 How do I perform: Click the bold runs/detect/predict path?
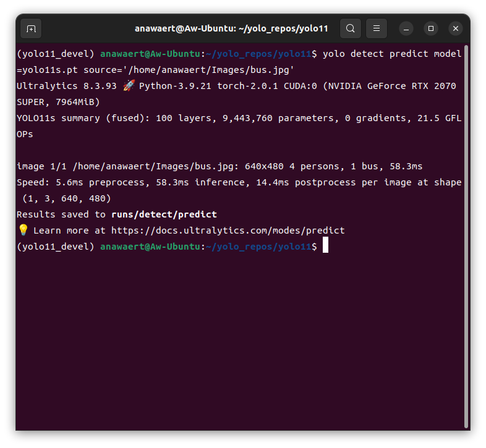(x=164, y=214)
